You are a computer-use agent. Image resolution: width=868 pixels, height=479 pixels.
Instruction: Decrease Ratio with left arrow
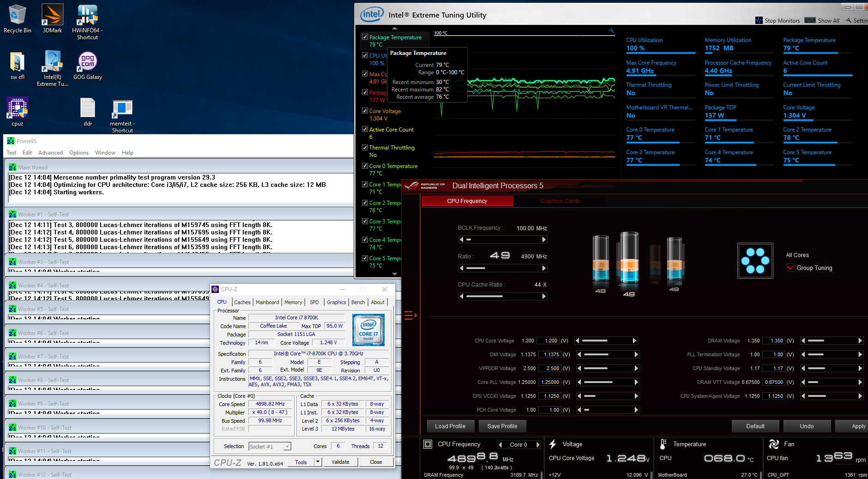click(461, 268)
